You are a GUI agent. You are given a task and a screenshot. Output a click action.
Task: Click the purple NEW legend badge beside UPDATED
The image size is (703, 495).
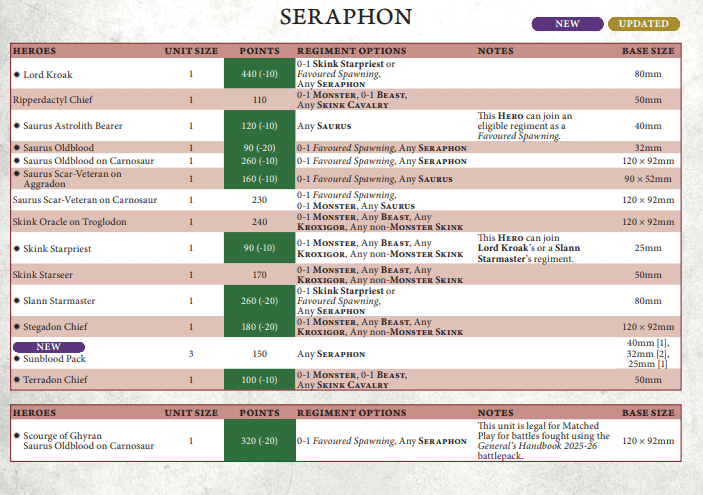click(567, 24)
